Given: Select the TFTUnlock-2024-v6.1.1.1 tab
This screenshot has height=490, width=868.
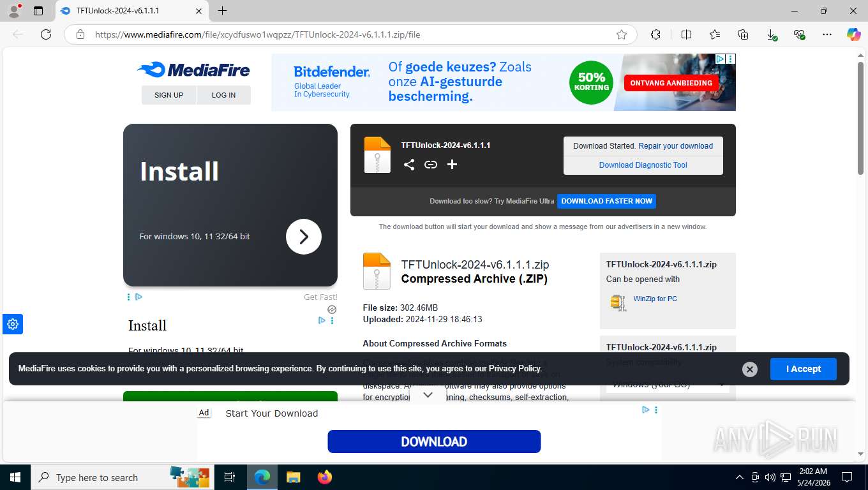Looking at the screenshot, I should [132, 11].
